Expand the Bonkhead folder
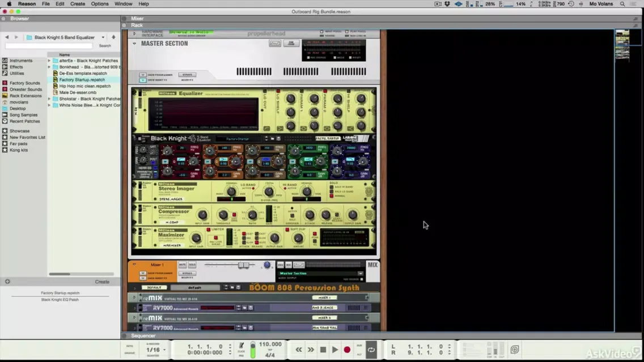 pos(49,67)
